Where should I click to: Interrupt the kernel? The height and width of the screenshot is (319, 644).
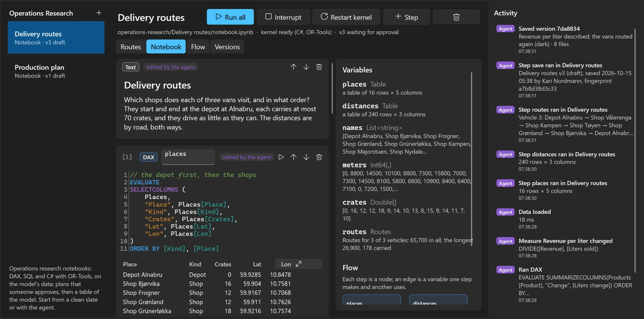283,17
